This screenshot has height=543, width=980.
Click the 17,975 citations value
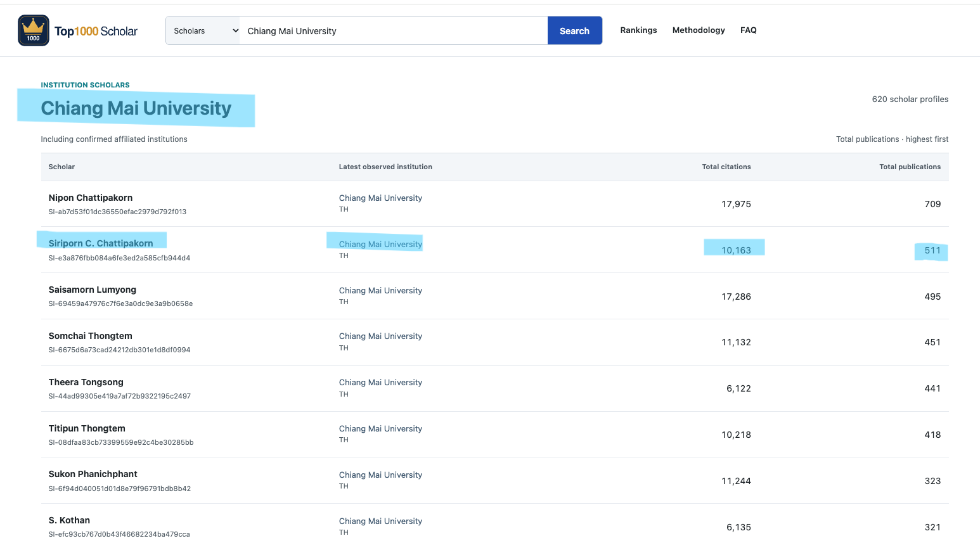(736, 204)
